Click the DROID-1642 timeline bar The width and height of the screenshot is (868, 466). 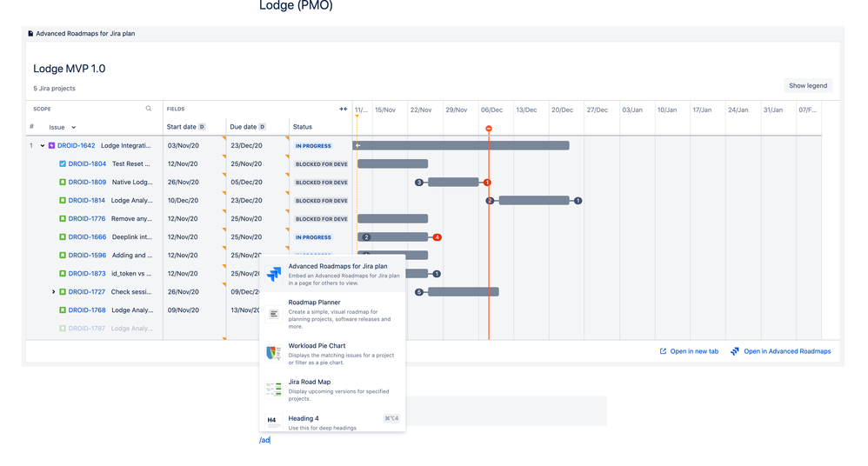point(461,145)
